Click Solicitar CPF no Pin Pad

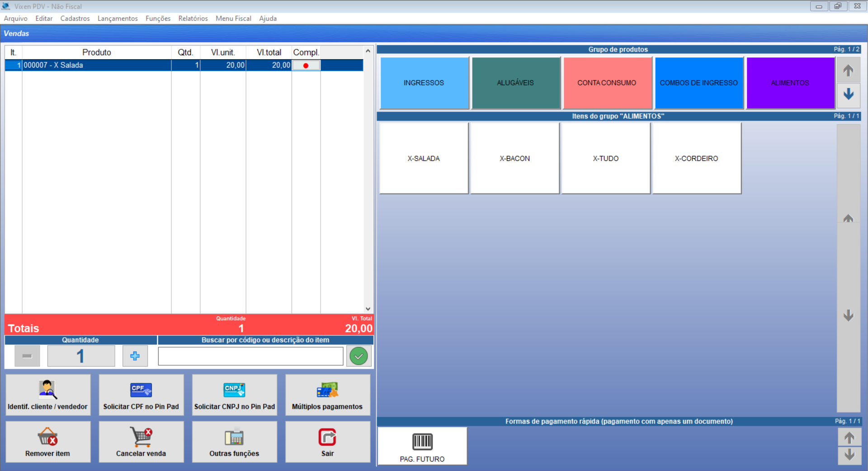(141, 395)
